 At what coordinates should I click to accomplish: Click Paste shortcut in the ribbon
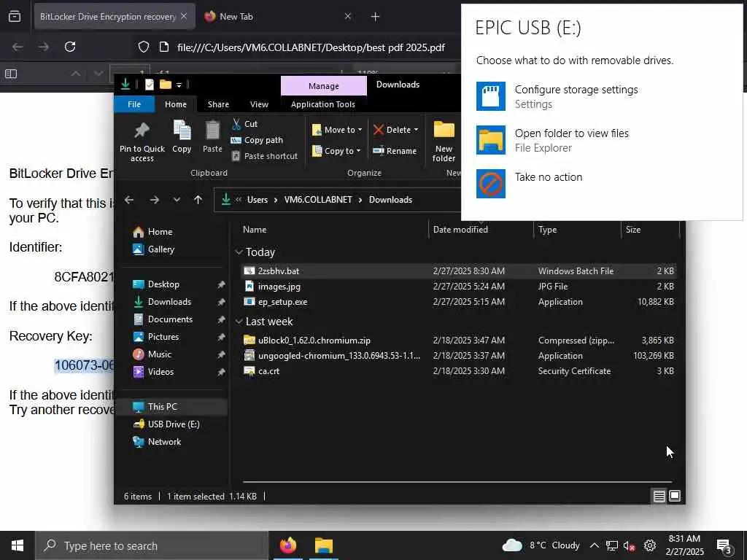tap(264, 156)
